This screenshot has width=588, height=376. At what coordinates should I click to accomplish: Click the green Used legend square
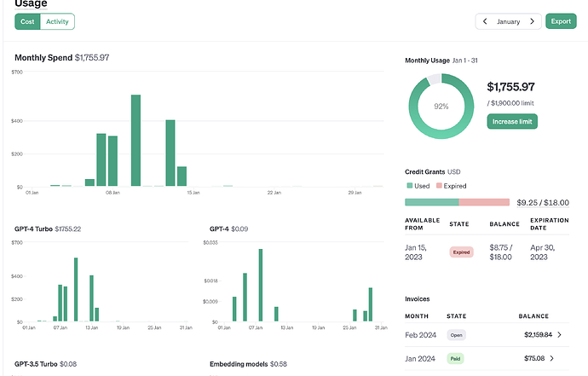pyautogui.click(x=410, y=185)
